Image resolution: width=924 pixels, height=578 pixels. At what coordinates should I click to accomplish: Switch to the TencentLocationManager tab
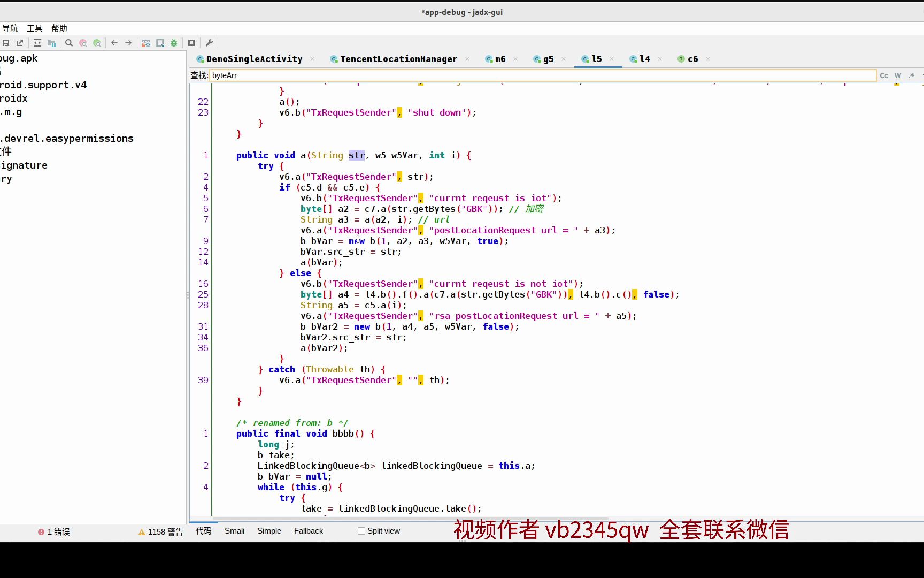tap(398, 59)
